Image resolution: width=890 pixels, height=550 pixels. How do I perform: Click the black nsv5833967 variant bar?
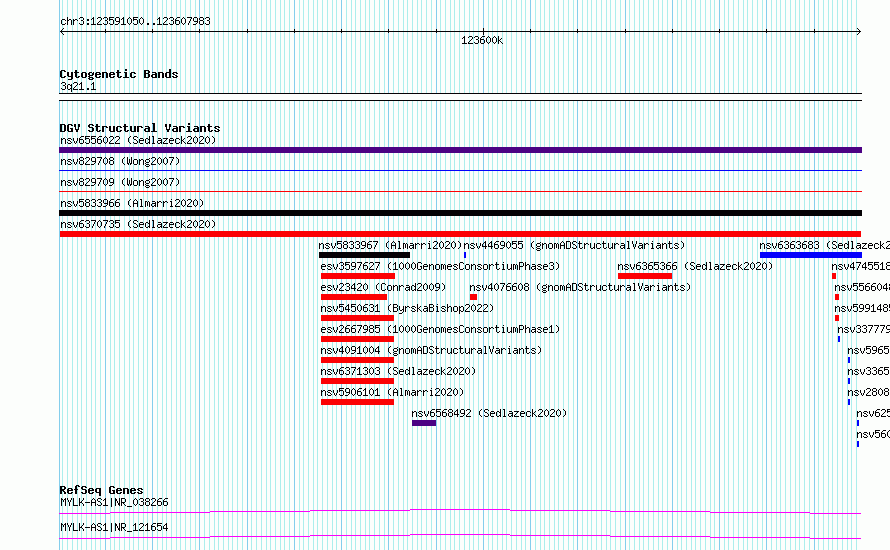(x=364, y=255)
